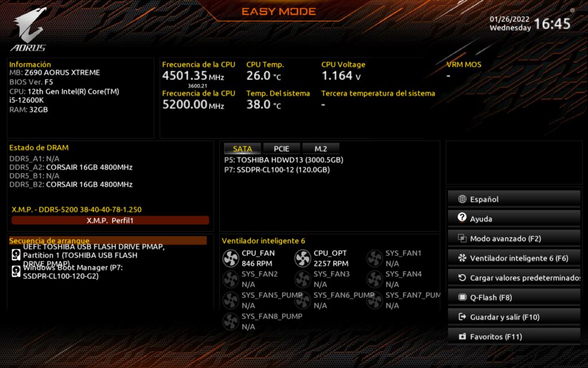
Task: Click the drive icon of Windows Boot Manager
Action: [16, 271]
